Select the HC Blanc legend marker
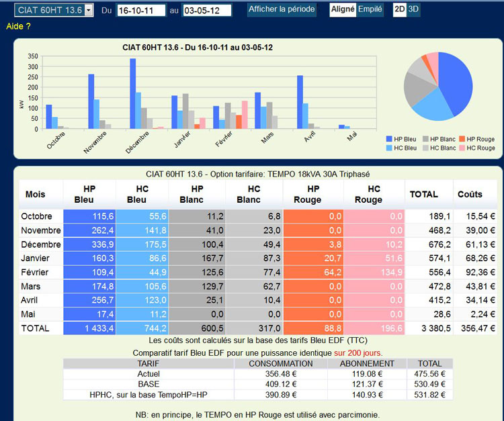 (424, 148)
